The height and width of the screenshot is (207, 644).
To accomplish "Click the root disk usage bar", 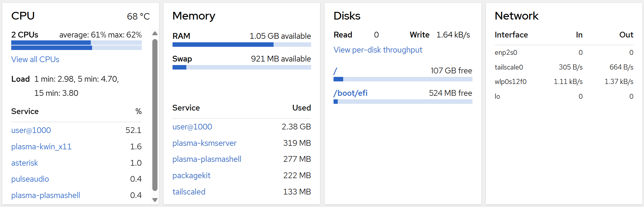I will pos(403,79).
